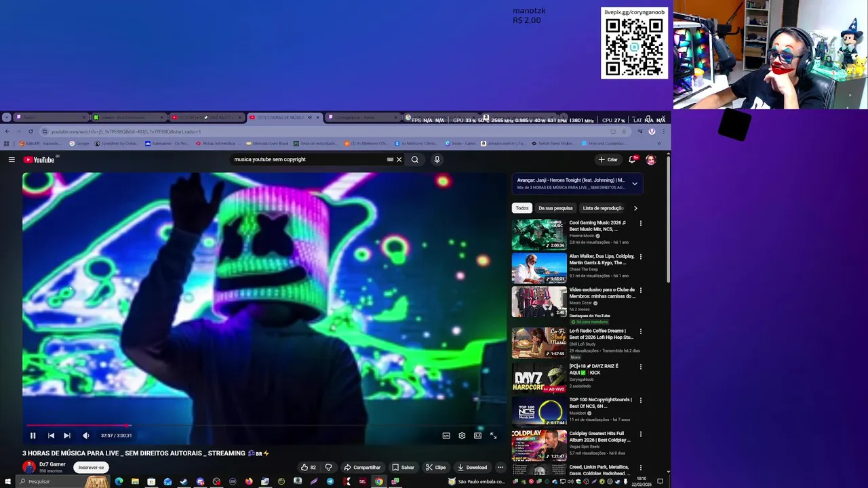The image size is (868, 488).
Task: Open the YouTube hamburger guide menu
Action: (x=12, y=159)
